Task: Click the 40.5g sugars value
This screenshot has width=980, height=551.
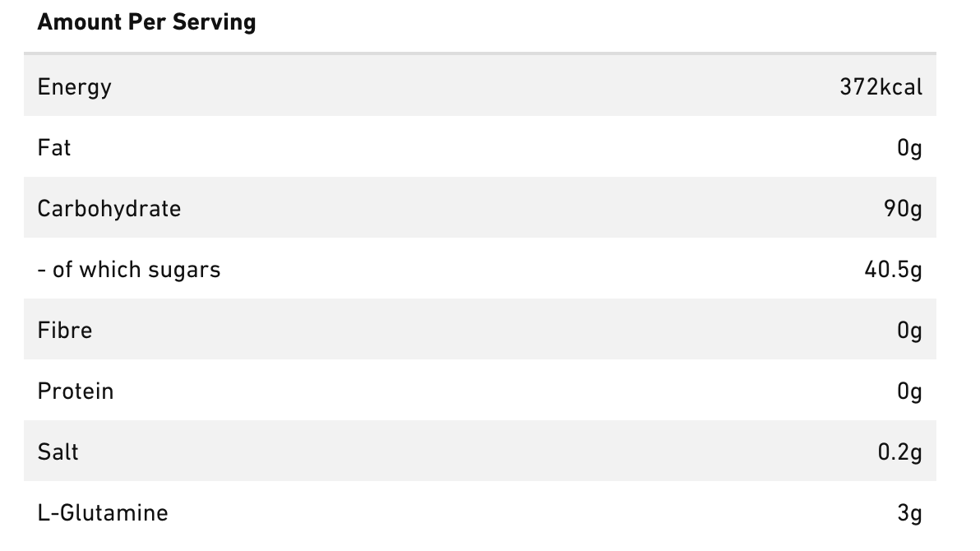Action: coord(893,271)
